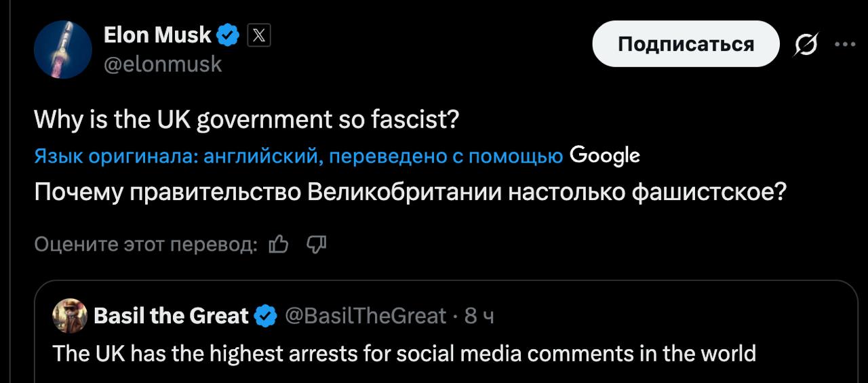This screenshot has width=868, height=383.
Task: Click the X affiliation badge beside Elon Musk
Action: 258,35
